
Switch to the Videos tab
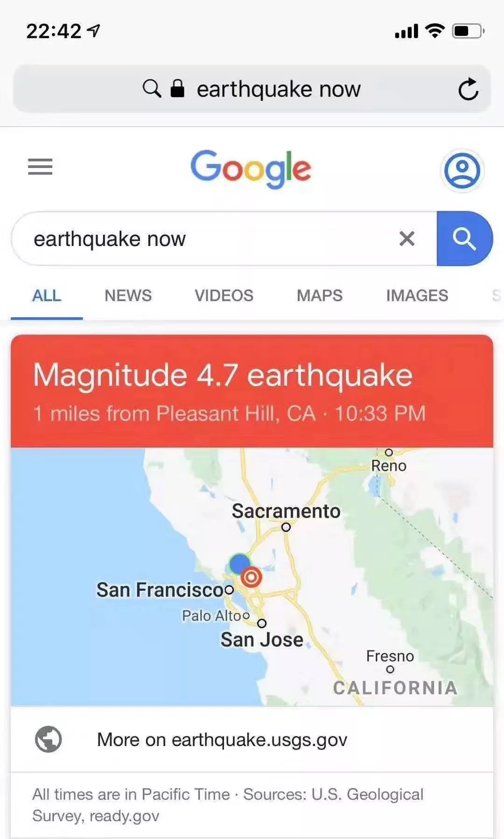click(x=224, y=295)
